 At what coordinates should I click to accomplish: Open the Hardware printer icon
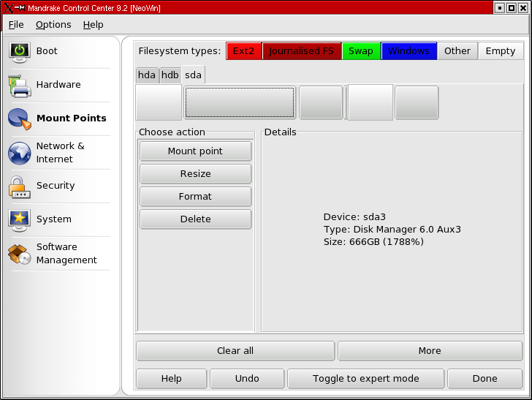click(20, 86)
